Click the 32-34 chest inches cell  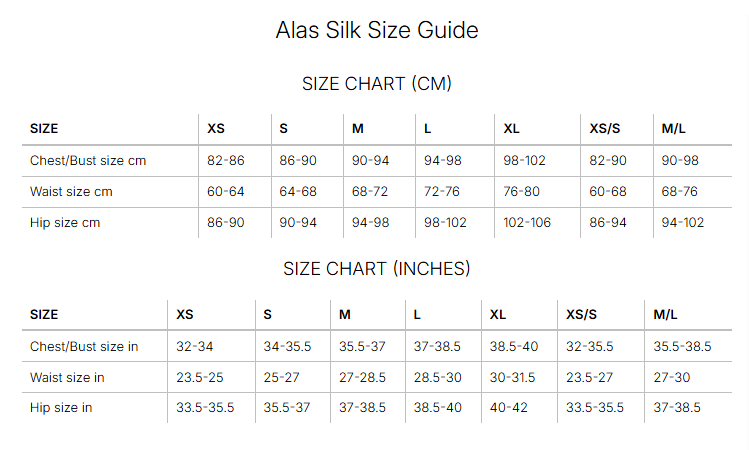tap(194, 346)
